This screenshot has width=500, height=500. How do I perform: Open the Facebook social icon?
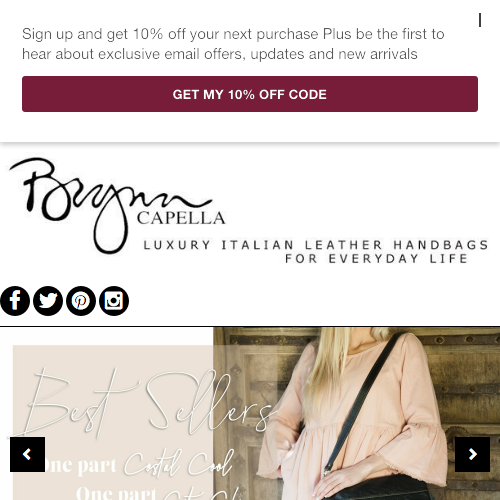click(15, 301)
